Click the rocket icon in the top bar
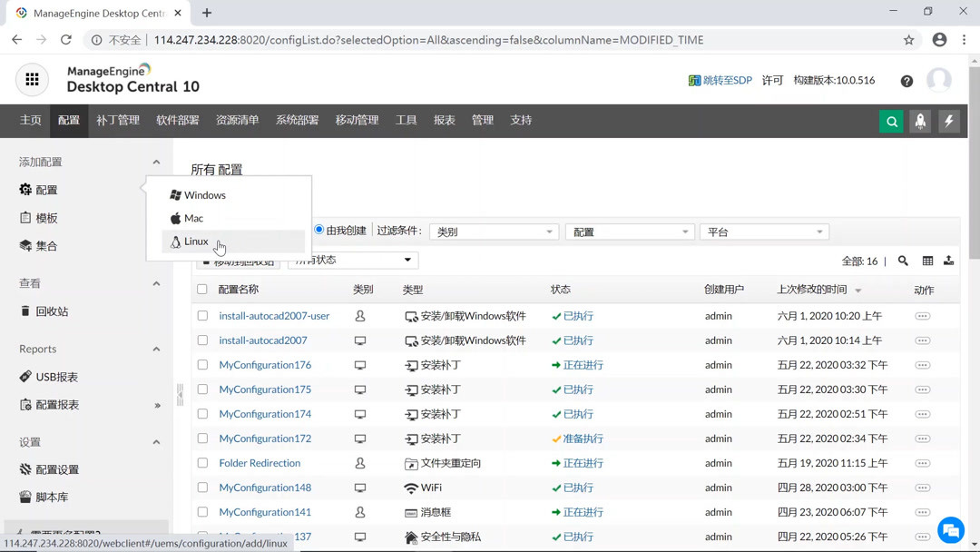The image size is (980, 552). coord(919,119)
